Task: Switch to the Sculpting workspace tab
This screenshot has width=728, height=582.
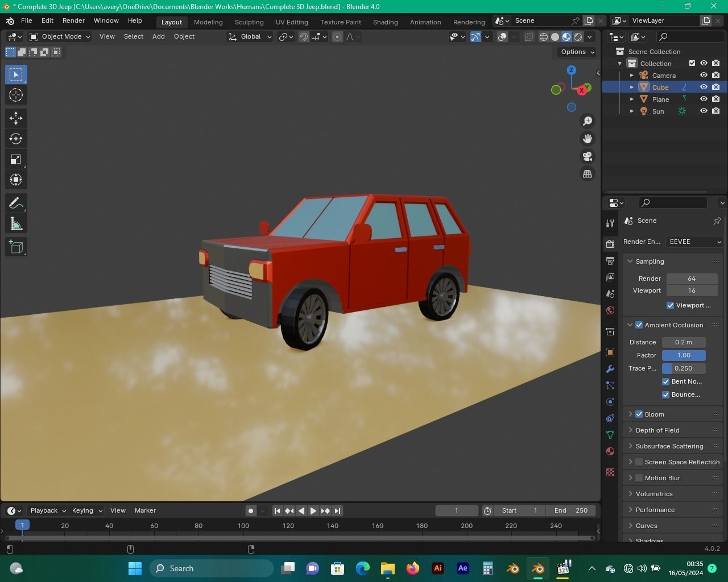Action: 249,22
